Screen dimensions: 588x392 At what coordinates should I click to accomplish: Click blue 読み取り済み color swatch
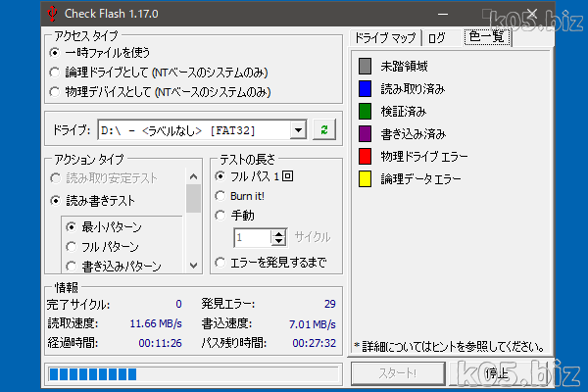click(365, 89)
